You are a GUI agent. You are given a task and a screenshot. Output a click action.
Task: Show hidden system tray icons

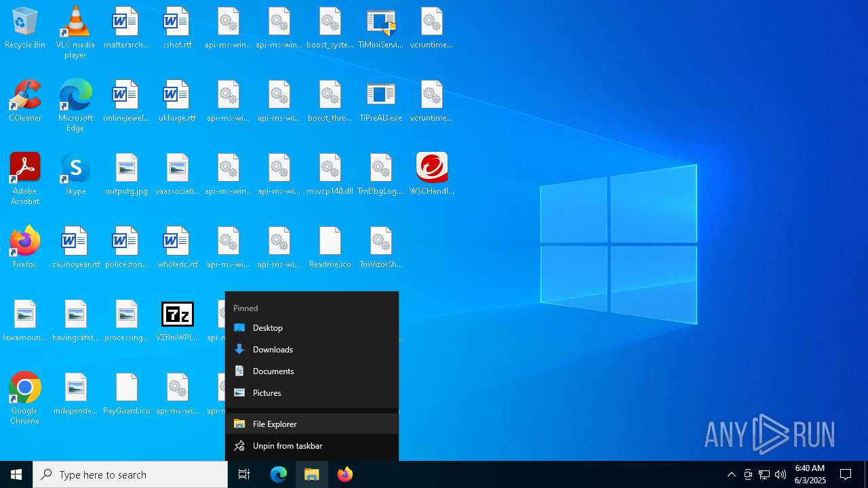pos(732,474)
